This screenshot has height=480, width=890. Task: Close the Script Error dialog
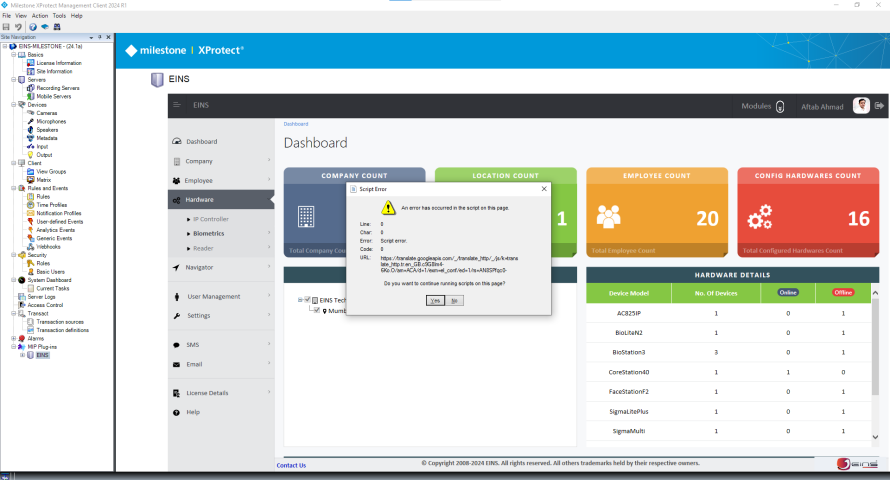pyautogui.click(x=543, y=187)
